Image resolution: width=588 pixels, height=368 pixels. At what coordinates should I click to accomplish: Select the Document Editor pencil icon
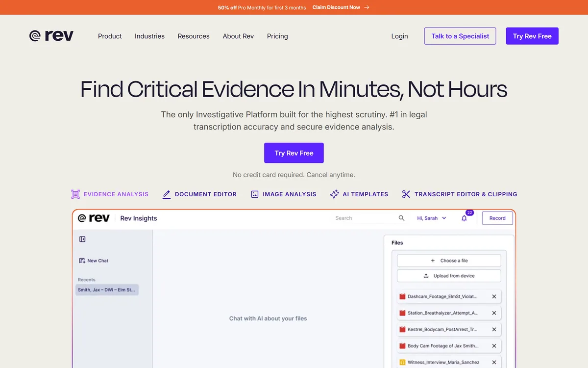tap(167, 194)
